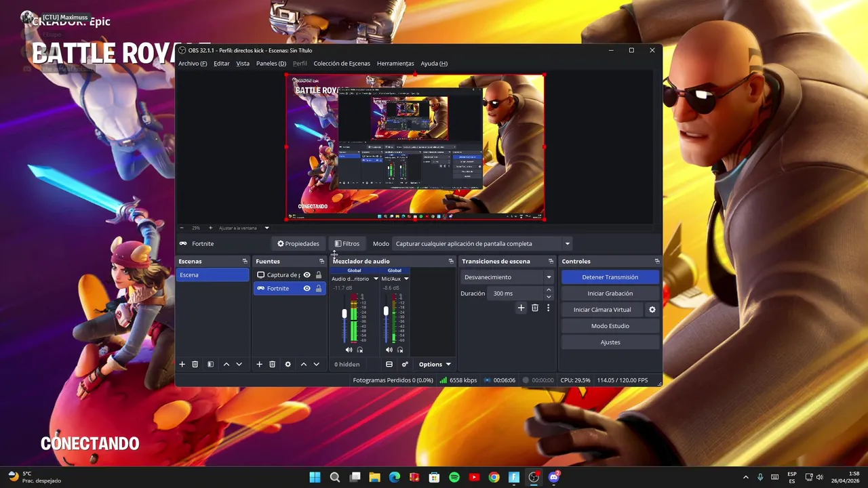Move the scene up in Escenas list
868x488 pixels.
[x=226, y=364]
